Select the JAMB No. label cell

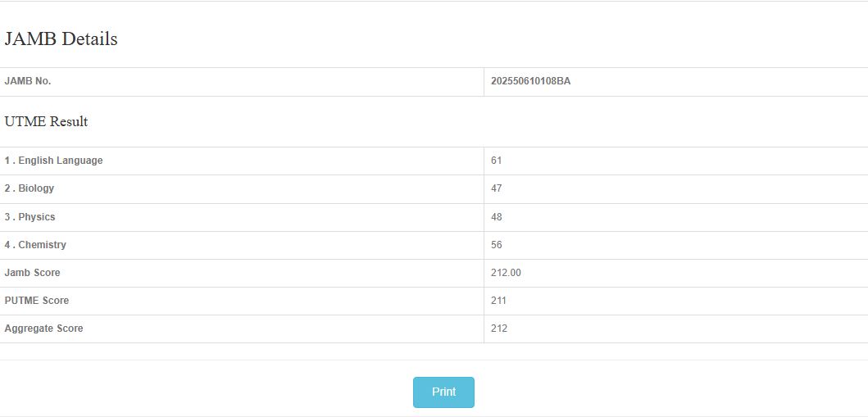(28, 81)
